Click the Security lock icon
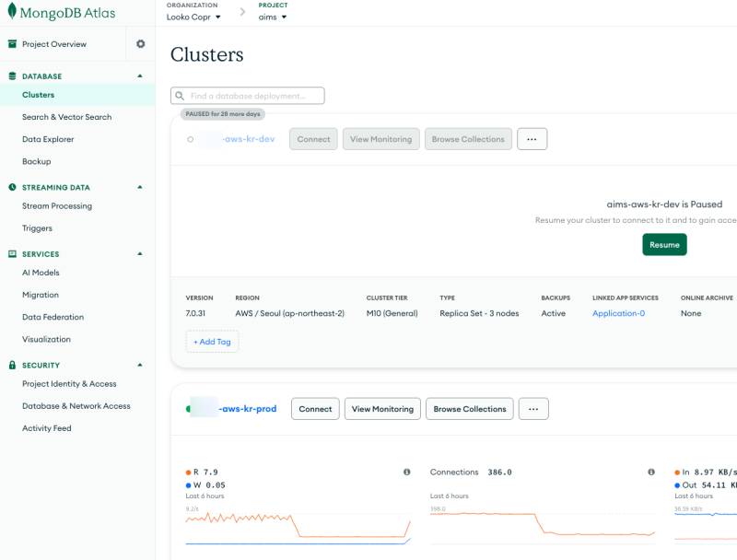Image resolution: width=737 pixels, height=560 pixels. [13, 366]
